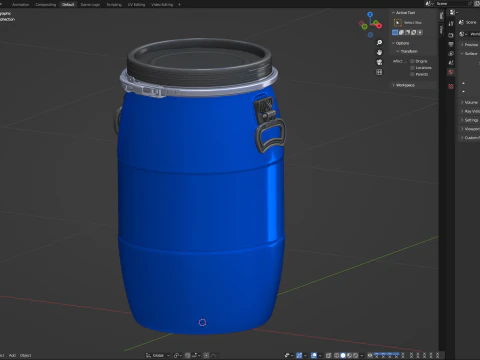Toggle the show gizmo icon
Viewport: 480px width, 360px height.
tap(299, 355)
